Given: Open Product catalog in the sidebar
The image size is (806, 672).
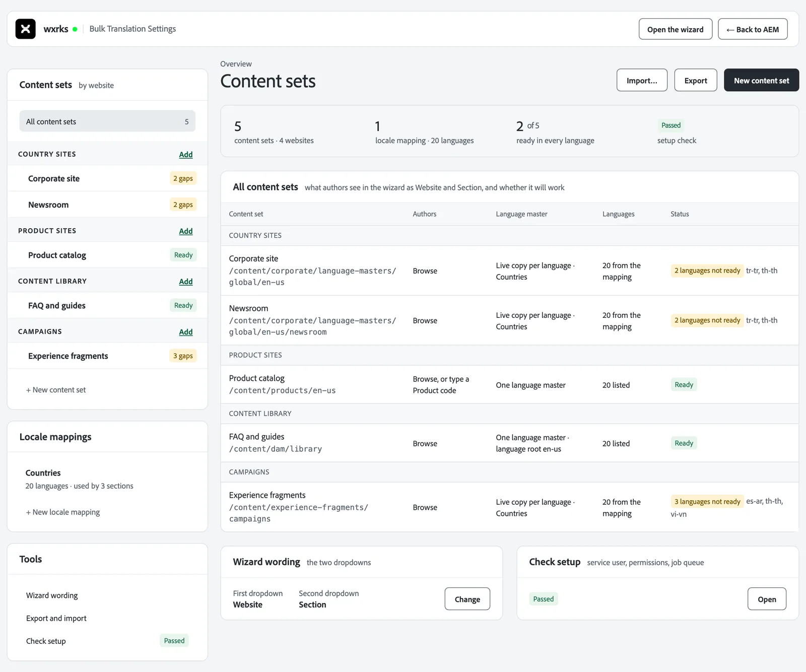Looking at the screenshot, I should coord(107,255).
